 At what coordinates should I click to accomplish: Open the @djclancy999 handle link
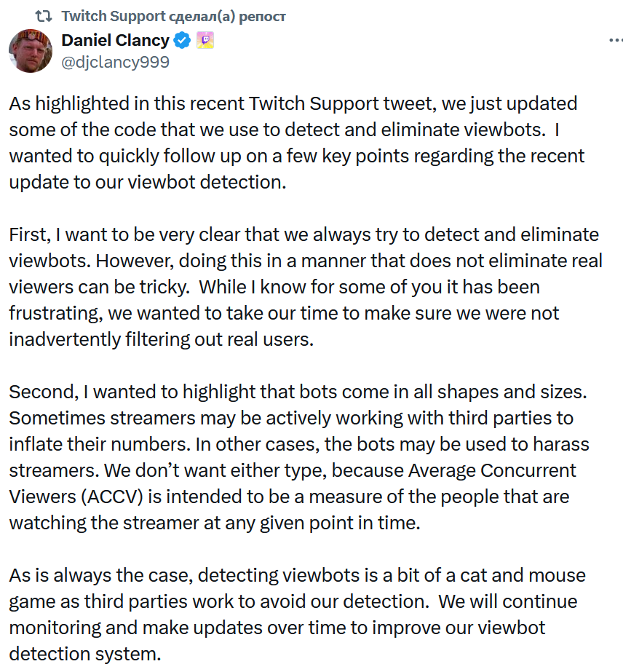[115, 62]
